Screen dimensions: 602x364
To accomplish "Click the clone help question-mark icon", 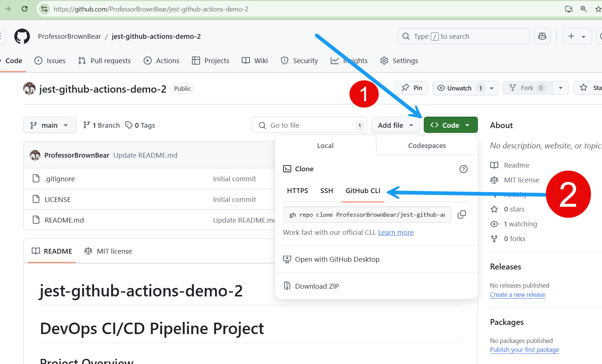I will [463, 169].
